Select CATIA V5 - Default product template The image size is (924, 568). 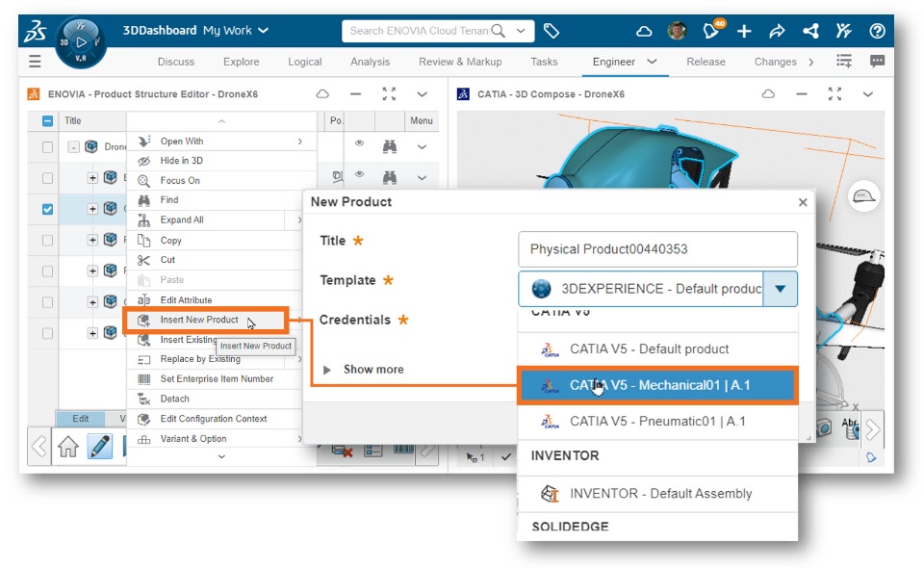coord(657,349)
